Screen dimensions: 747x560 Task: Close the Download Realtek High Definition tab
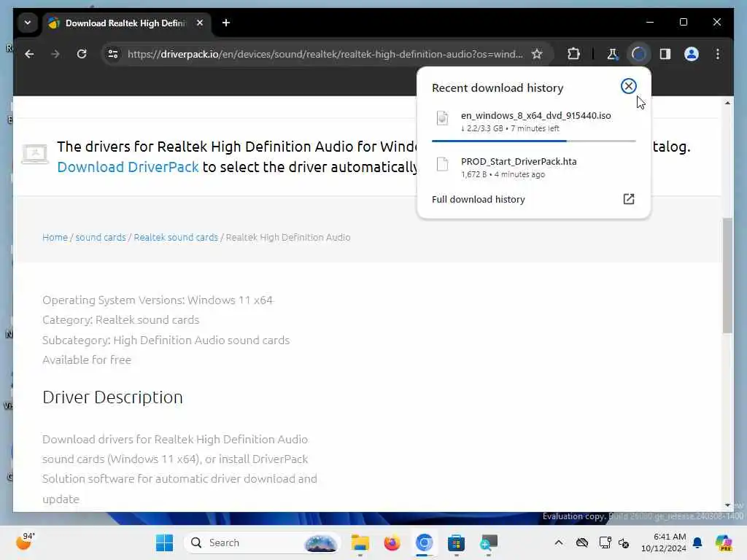coord(200,23)
